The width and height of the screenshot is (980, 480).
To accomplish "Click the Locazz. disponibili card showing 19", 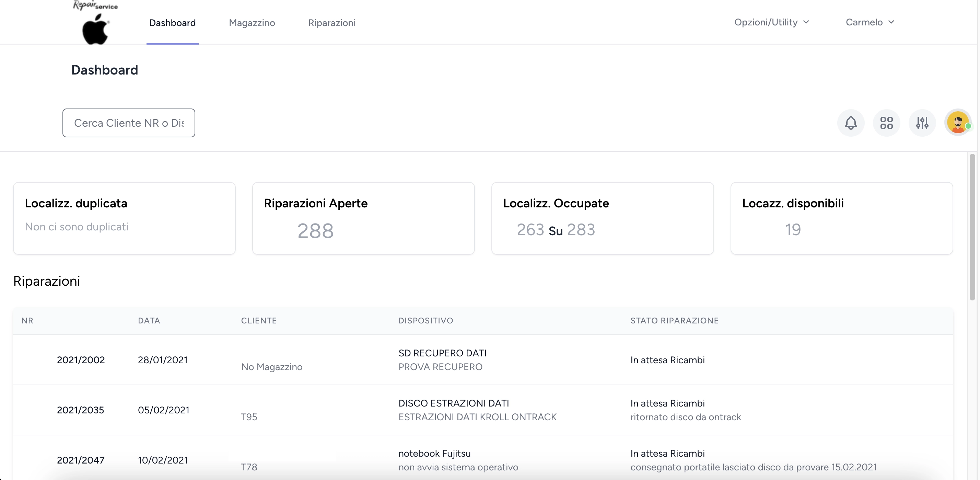I will click(841, 218).
